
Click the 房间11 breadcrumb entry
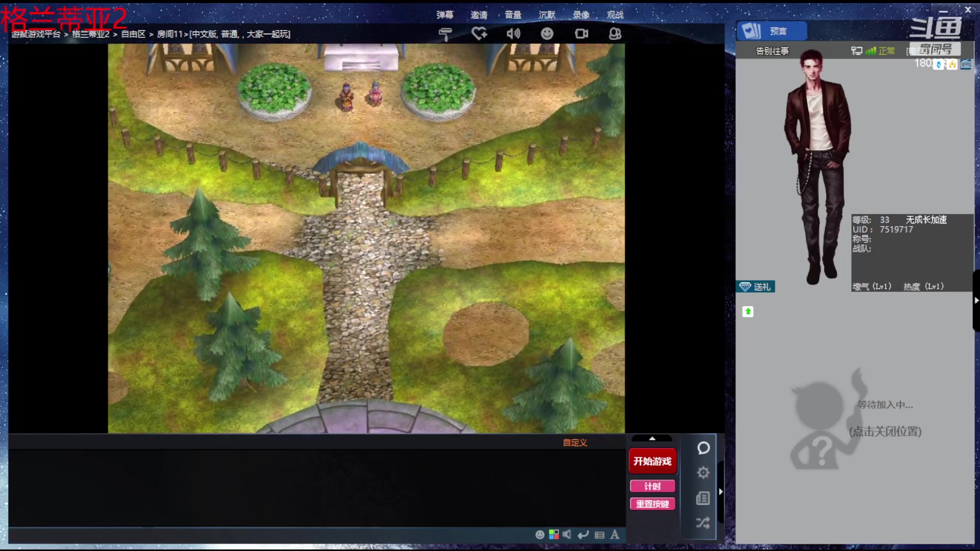[169, 34]
